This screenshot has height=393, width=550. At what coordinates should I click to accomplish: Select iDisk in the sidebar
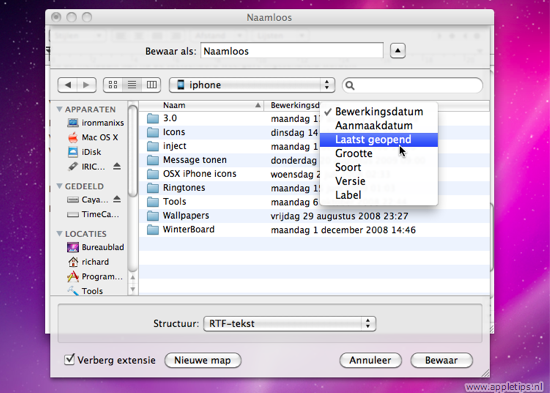click(84, 152)
